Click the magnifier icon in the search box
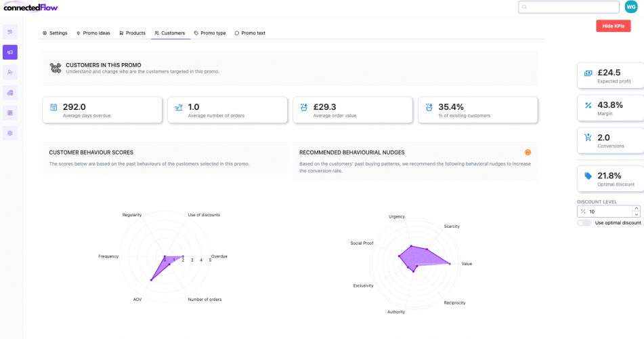644x339 pixels. click(x=525, y=7)
